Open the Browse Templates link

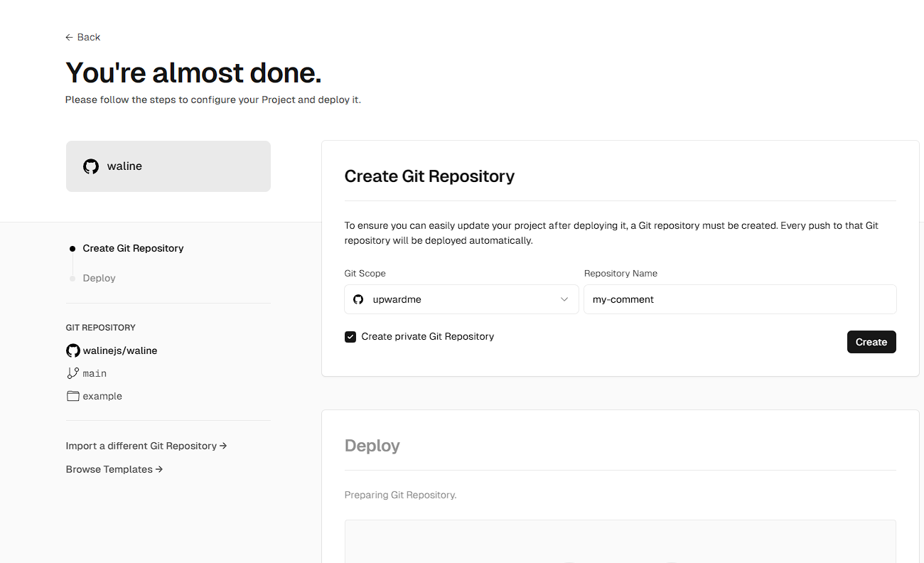114,469
